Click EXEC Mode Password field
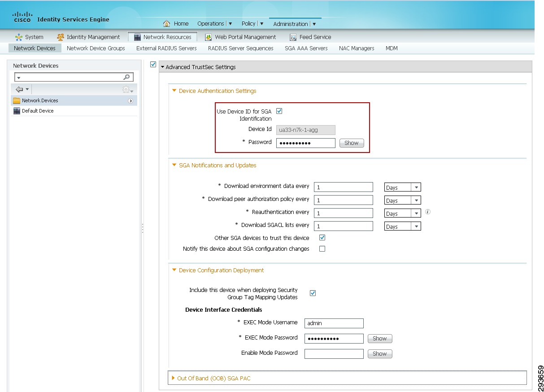The height and width of the screenshot is (392, 544). (334, 339)
